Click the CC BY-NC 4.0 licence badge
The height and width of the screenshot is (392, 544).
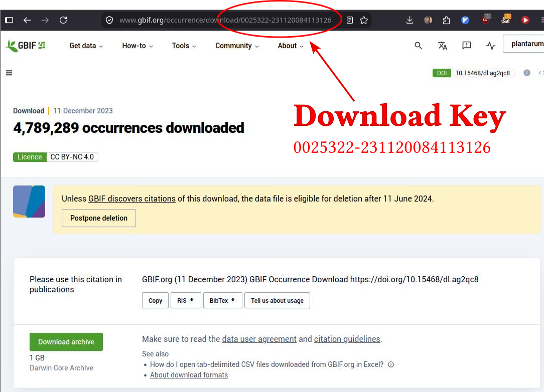pos(56,157)
